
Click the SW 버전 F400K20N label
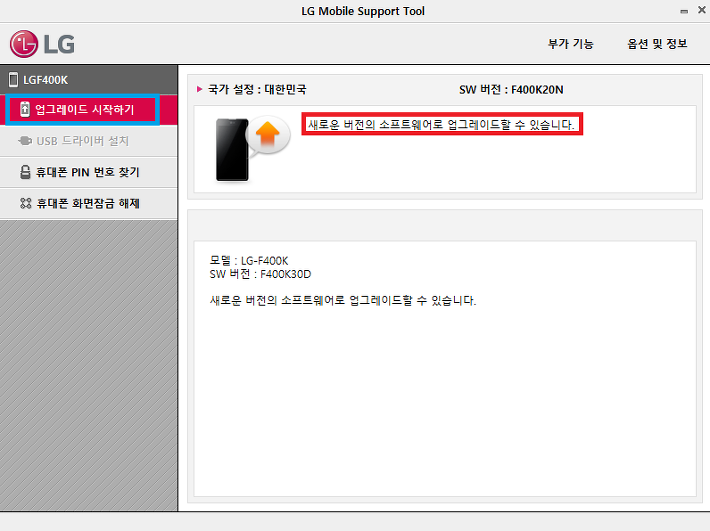(511, 90)
